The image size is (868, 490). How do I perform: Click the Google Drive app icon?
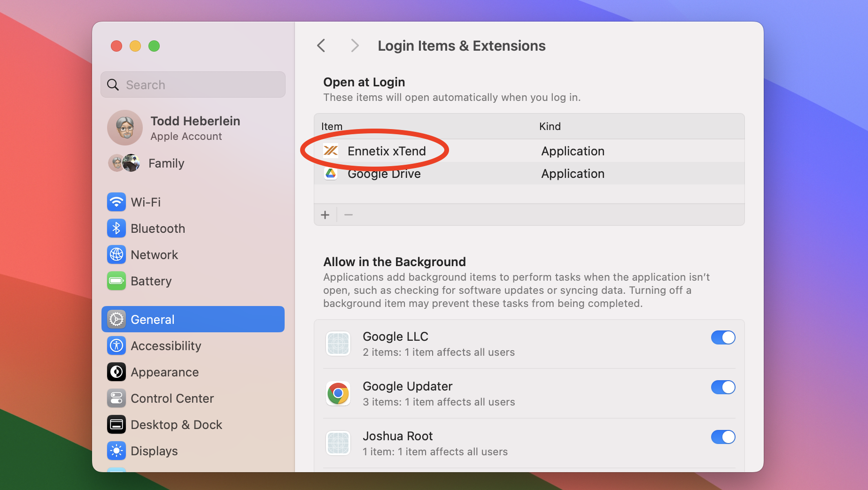[x=331, y=174]
